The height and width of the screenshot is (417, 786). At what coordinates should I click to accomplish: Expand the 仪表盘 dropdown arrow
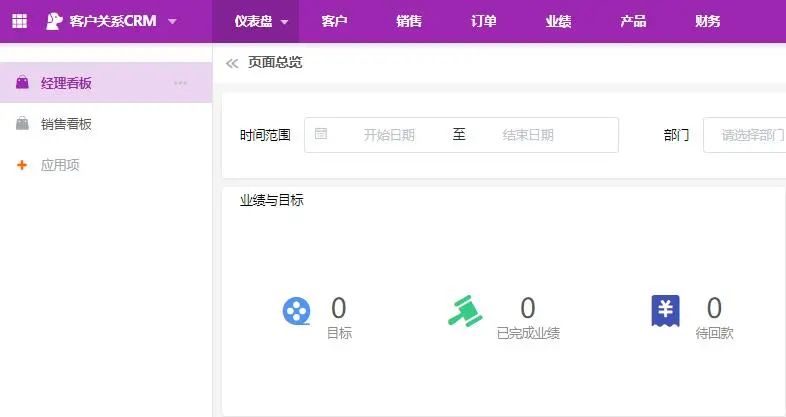click(284, 22)
